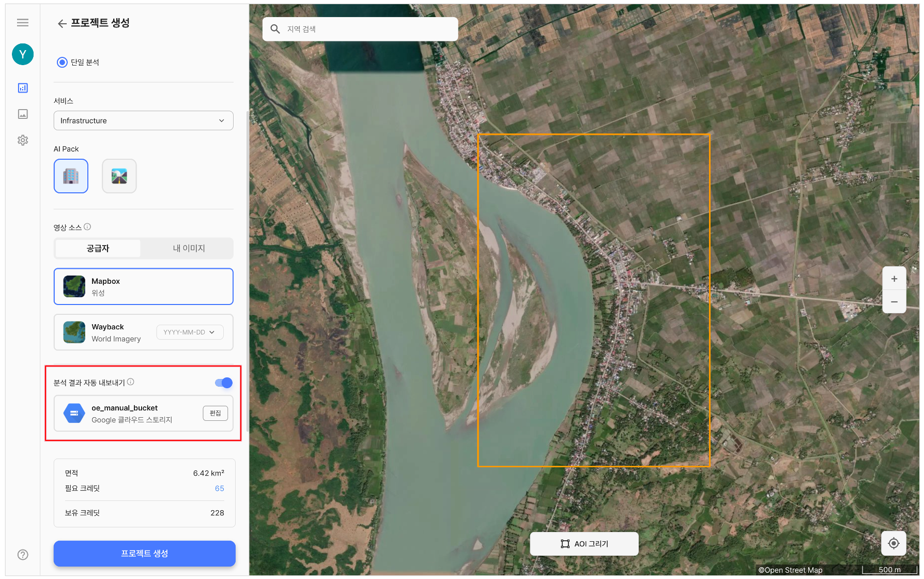
Task: Switch to the 내 이미지 tab
Action: click(189, 249)
